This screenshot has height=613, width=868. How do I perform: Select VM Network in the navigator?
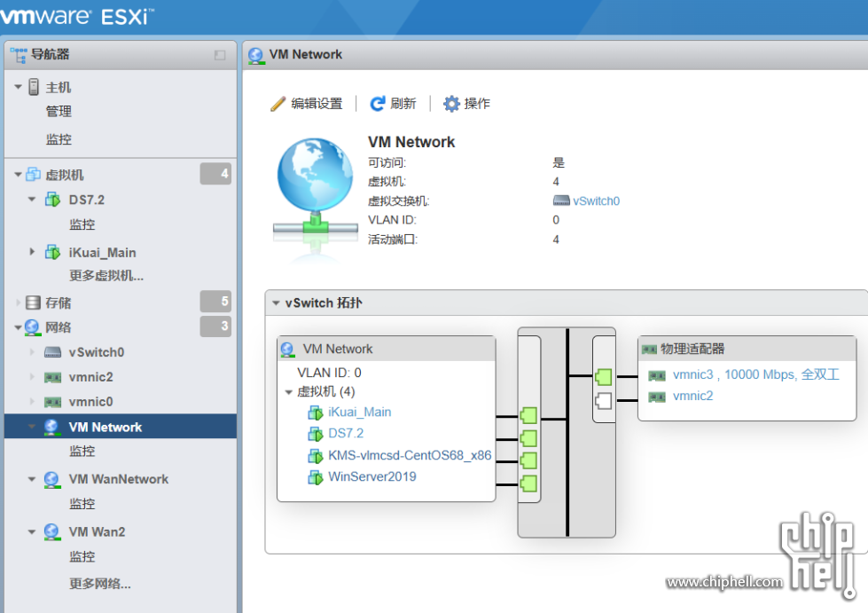[120, 427]
